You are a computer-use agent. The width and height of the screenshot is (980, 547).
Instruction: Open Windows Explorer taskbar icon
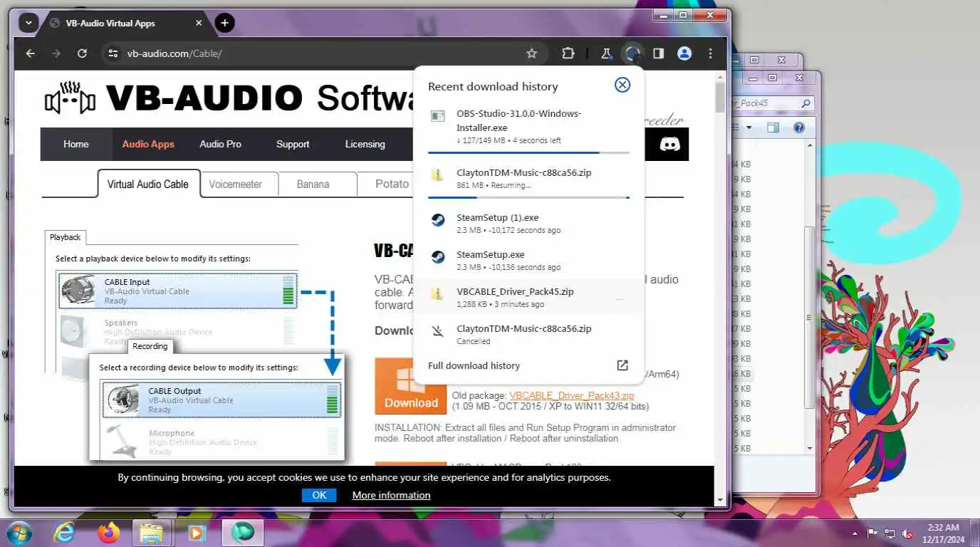tap(152, 533)
